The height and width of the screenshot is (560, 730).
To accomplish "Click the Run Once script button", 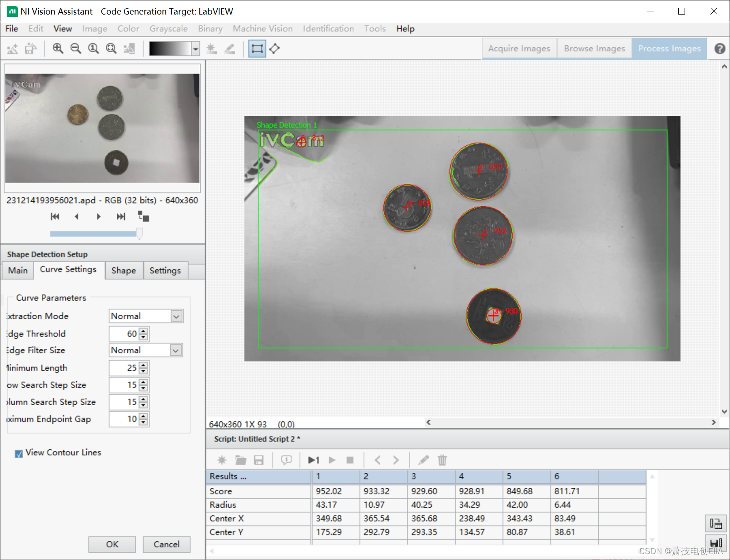I will tap(313, 460).
